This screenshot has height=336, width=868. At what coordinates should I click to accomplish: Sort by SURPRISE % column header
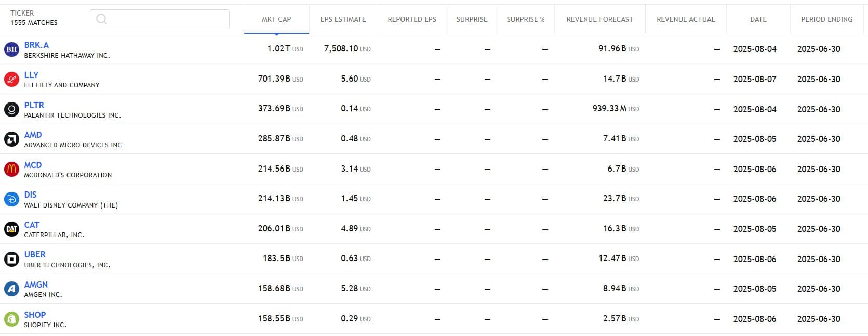526,19
